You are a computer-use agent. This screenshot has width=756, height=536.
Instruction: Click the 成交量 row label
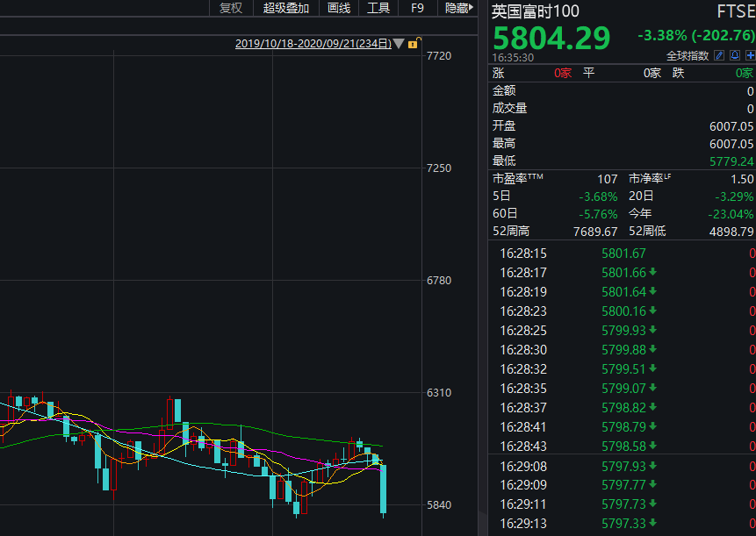509,109
